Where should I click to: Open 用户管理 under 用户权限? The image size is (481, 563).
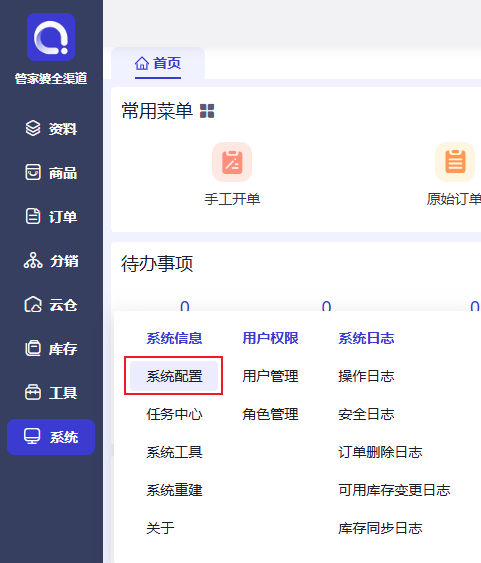tap(270, 376)
